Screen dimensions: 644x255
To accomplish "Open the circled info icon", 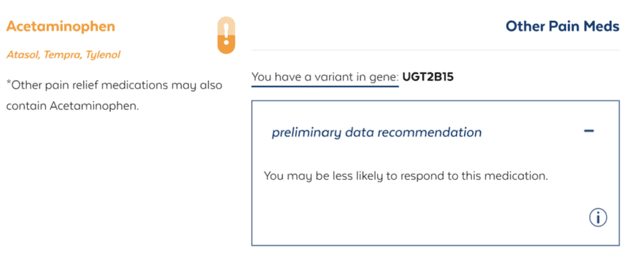I will (x=598, y=217).
